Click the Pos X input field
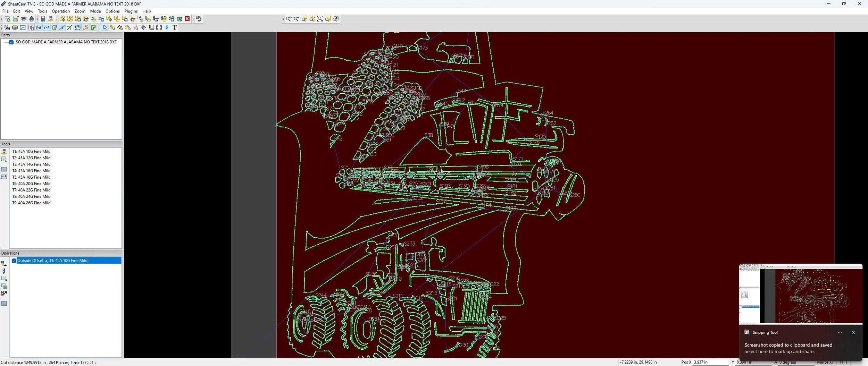868x366 pixels. tap(710, 362)
